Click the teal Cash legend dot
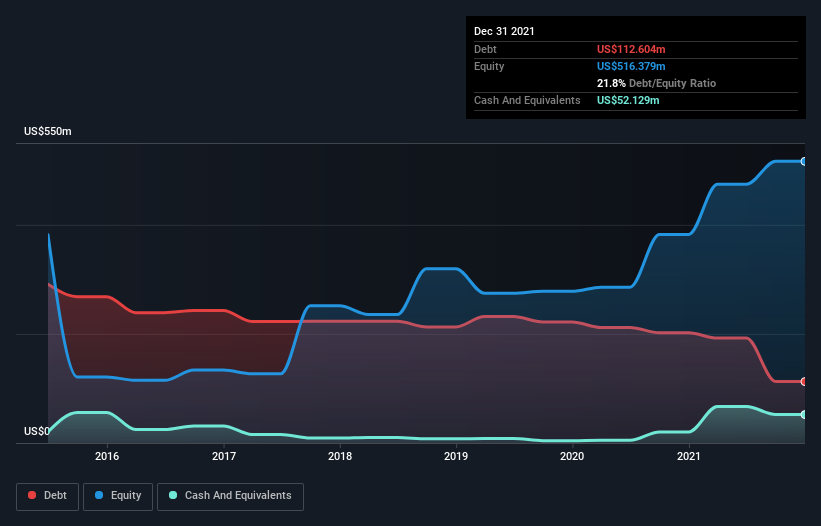Viewport: 821px width, 526px height. (x=173, y=495)
